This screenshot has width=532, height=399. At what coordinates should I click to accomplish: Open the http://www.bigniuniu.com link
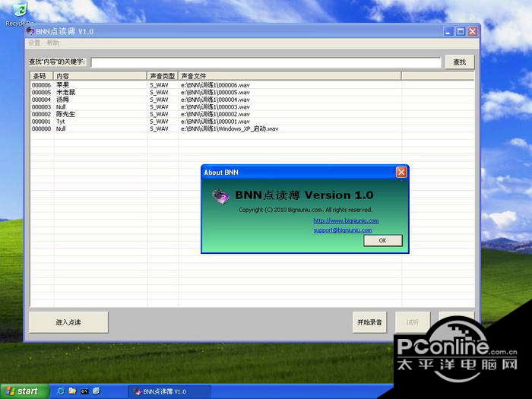[346, 220]
